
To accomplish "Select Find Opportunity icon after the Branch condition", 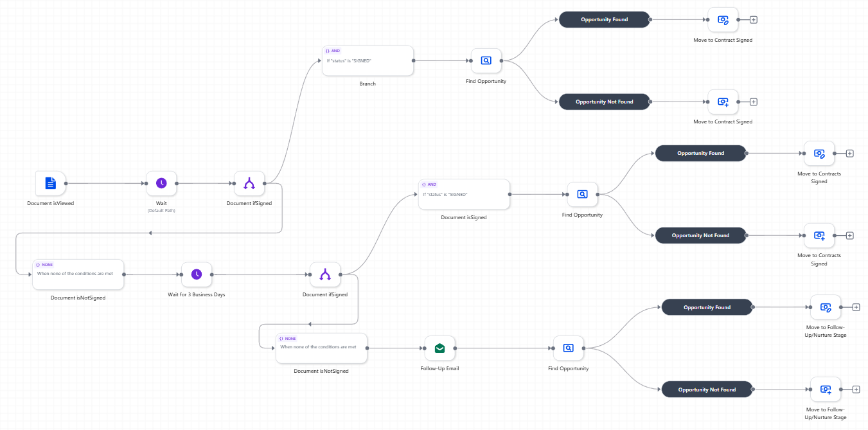I will (486, 60).
